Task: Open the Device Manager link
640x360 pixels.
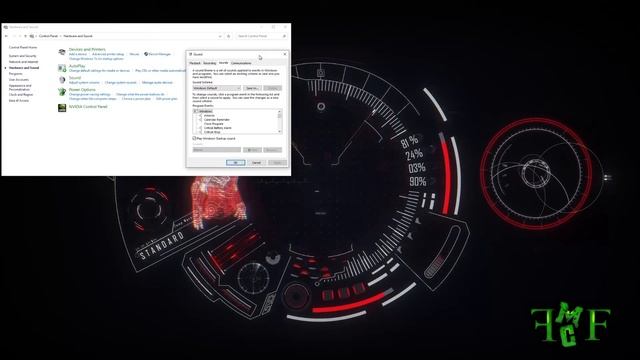Action: (x=160, y=54)
